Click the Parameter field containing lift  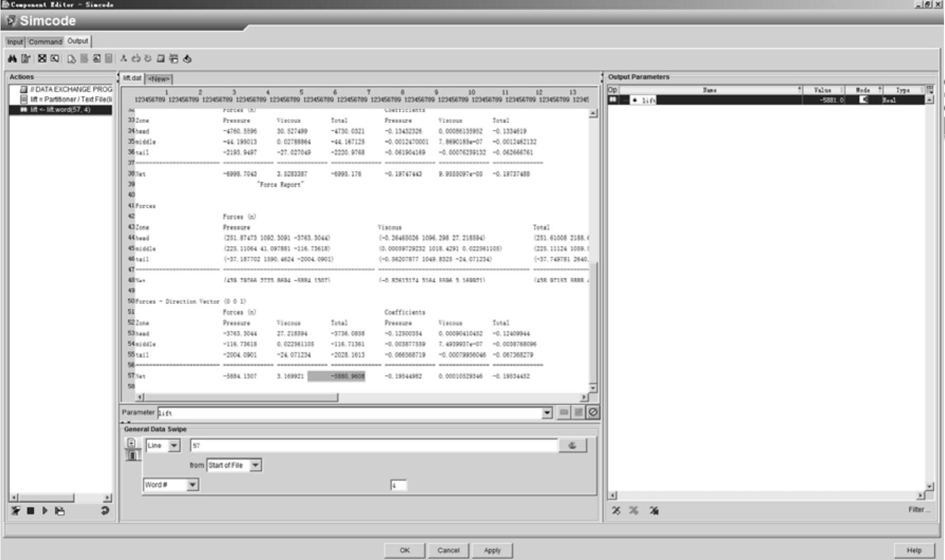coord(349,413)
